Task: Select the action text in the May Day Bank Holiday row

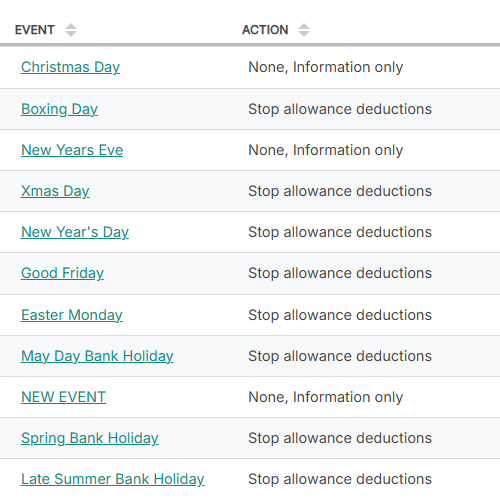Action: coord(340,356)
